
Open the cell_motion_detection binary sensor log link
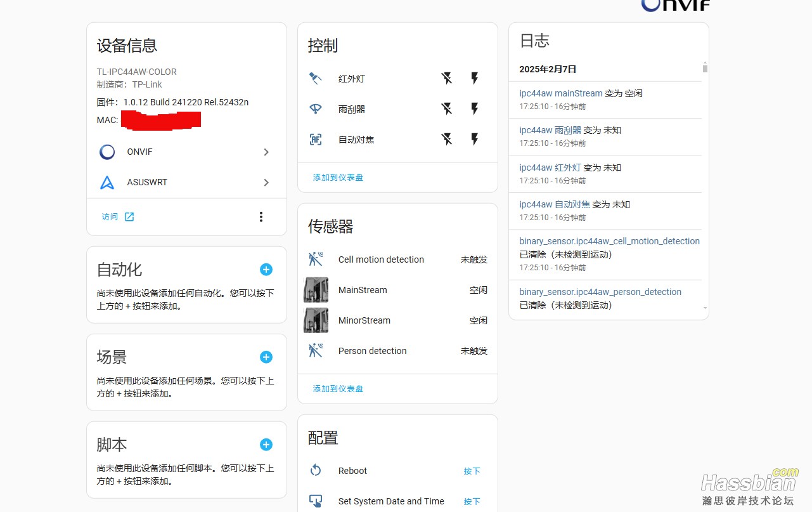click(610, 241)
